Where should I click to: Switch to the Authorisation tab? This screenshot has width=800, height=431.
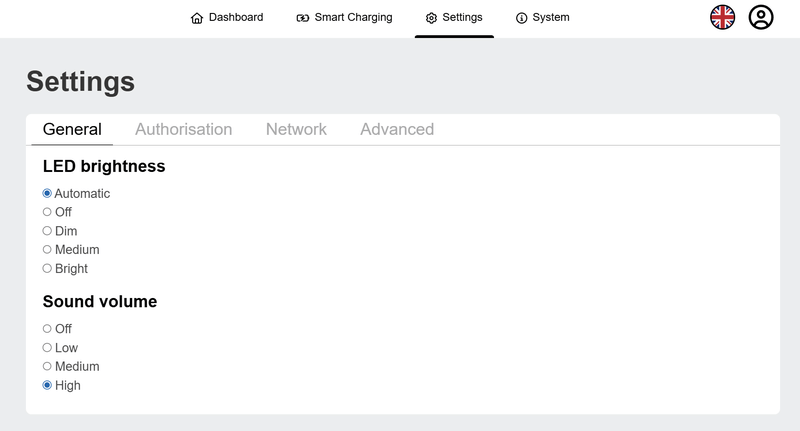183,129
